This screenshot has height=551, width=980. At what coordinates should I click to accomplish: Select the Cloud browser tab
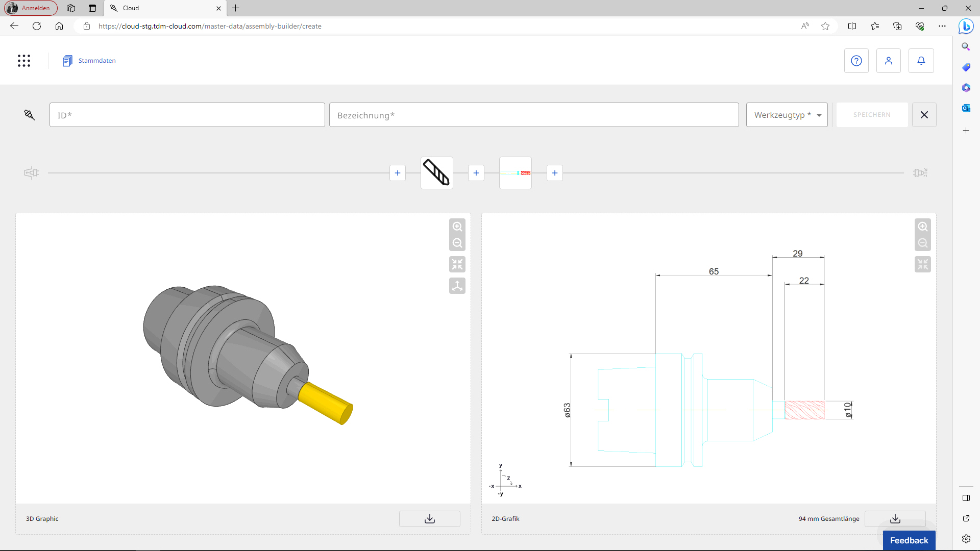(166, 8)
